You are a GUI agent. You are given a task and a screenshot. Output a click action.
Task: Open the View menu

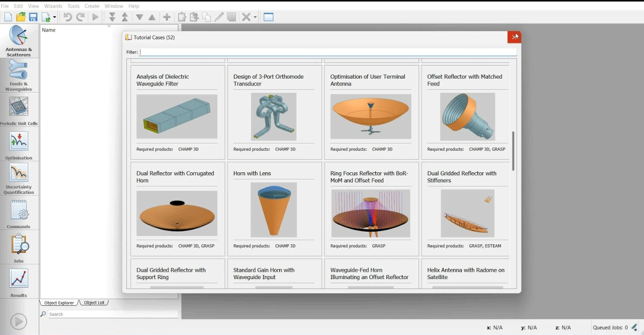click(33, 6)
